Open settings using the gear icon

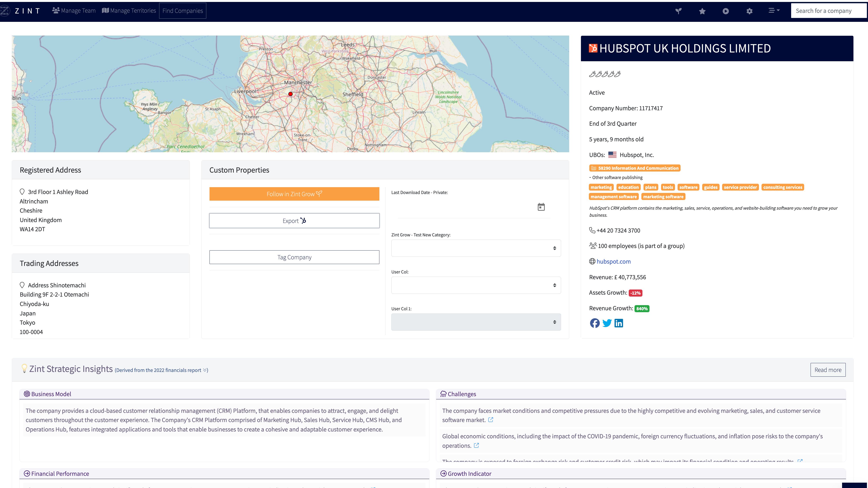click(749, 10)
